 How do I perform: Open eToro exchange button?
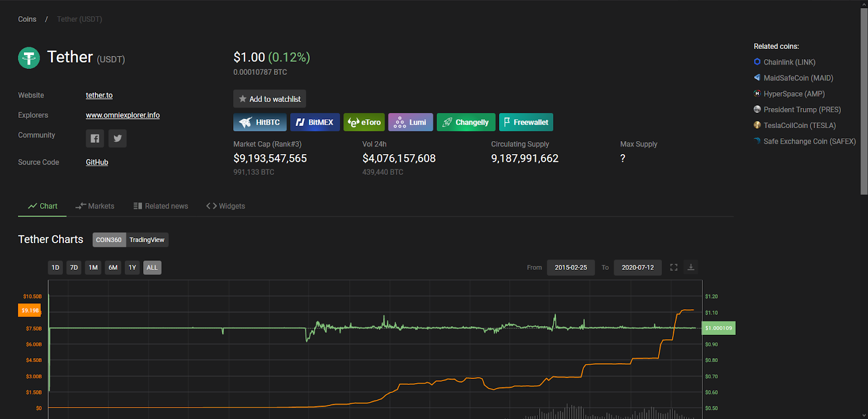364,122
